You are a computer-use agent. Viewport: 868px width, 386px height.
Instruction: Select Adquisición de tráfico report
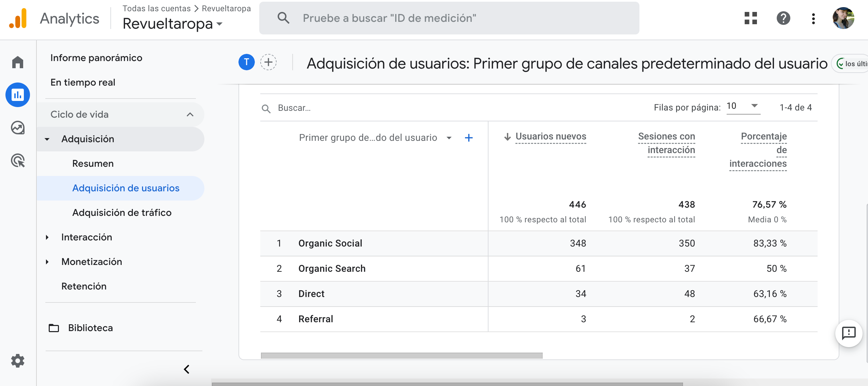click(x=122, y=213)
